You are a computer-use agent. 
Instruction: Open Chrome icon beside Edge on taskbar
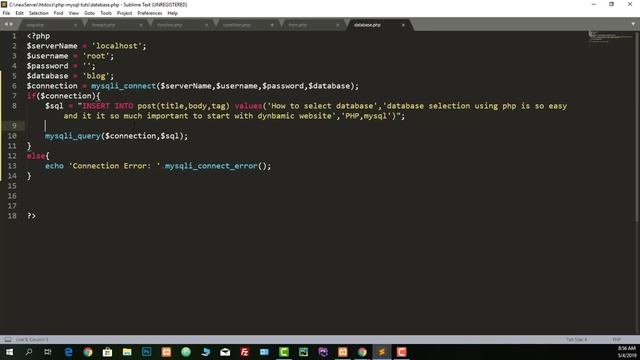tap(88, 352)
